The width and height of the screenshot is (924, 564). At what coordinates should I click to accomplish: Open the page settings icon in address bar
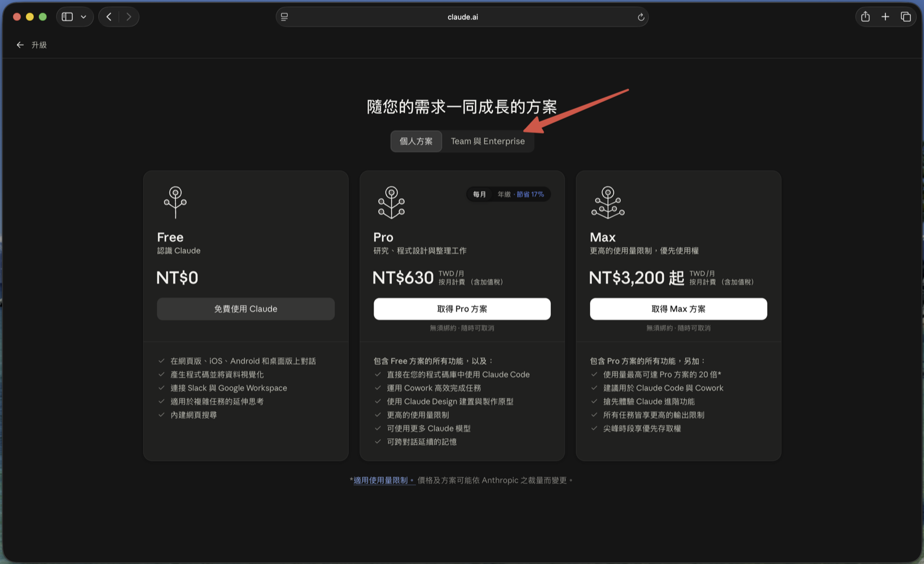pos(284,17)
